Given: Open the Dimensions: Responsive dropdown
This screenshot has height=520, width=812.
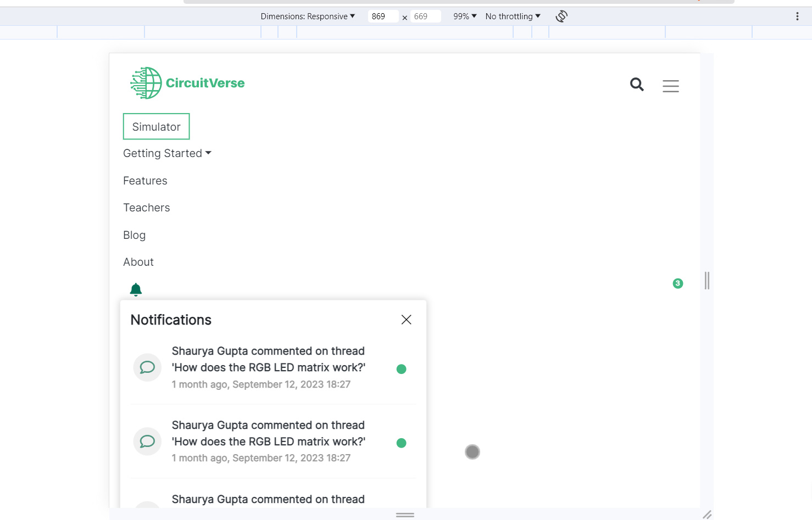Looking at the screenshot, I should (x=308, y=16).
